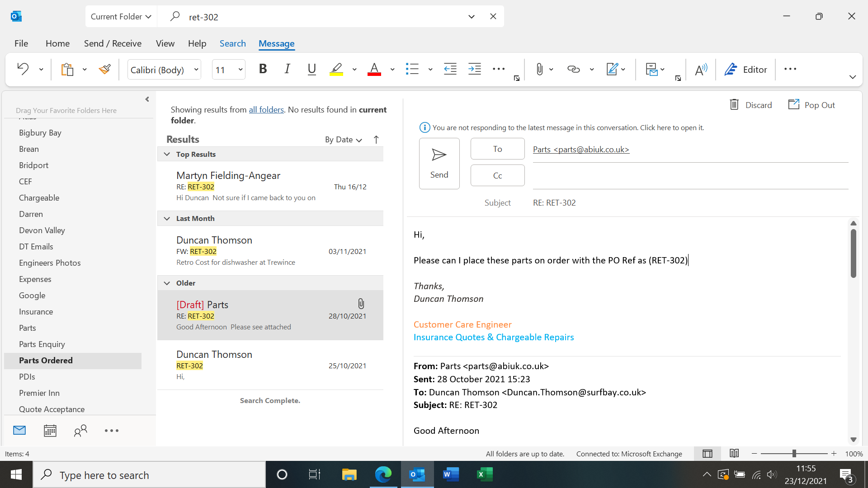This screenshot has width=868, height=488.
Task: Click the 'all folders' link
Action: (x=266, y=109)
